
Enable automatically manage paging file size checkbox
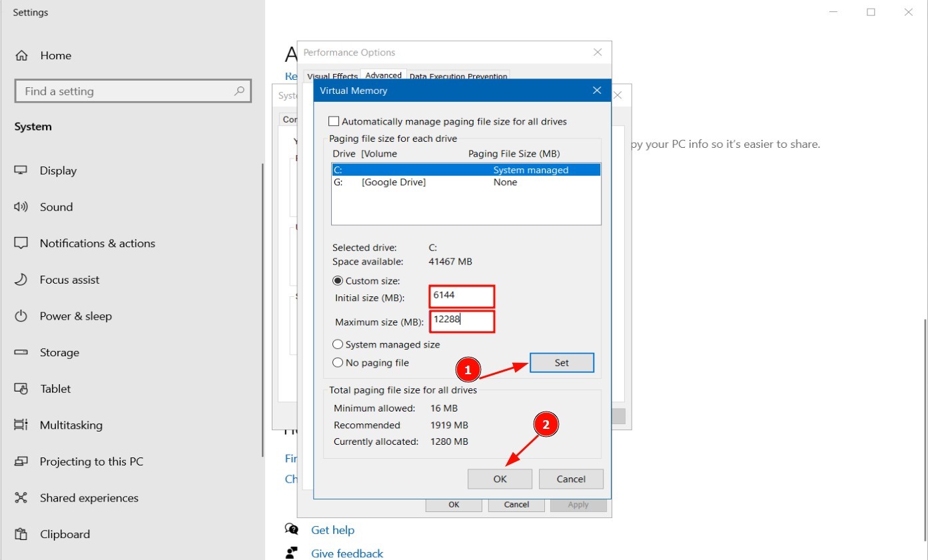(334, 122)
